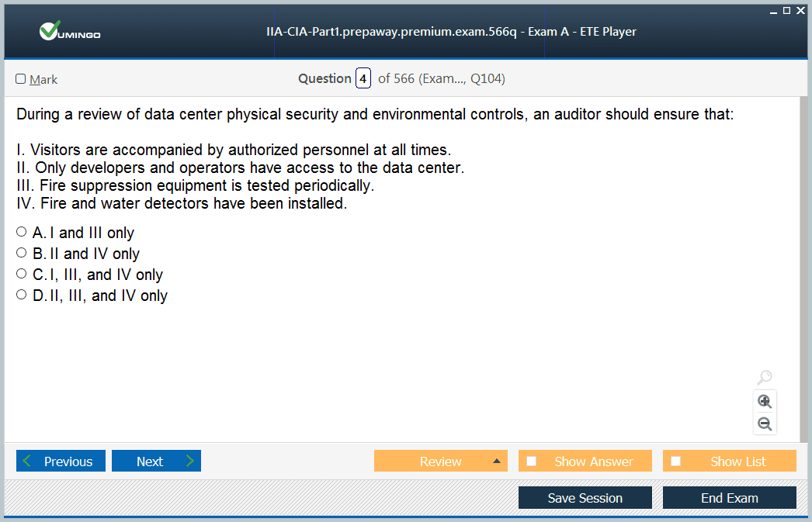Enable the Show Answer checkbox
The width and height of the screenshot is (812, 522).
click(532, 462)
